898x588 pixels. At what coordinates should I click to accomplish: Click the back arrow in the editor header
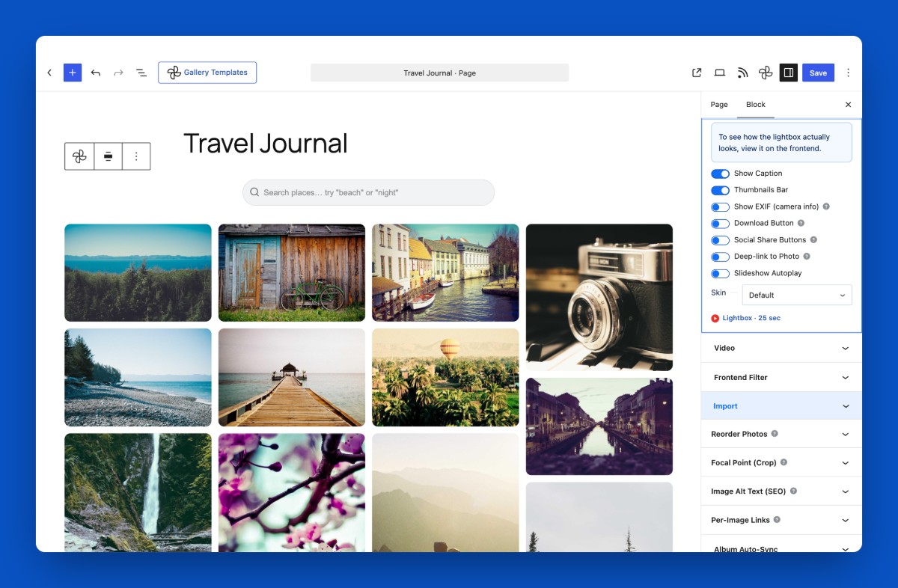point(49,73)
